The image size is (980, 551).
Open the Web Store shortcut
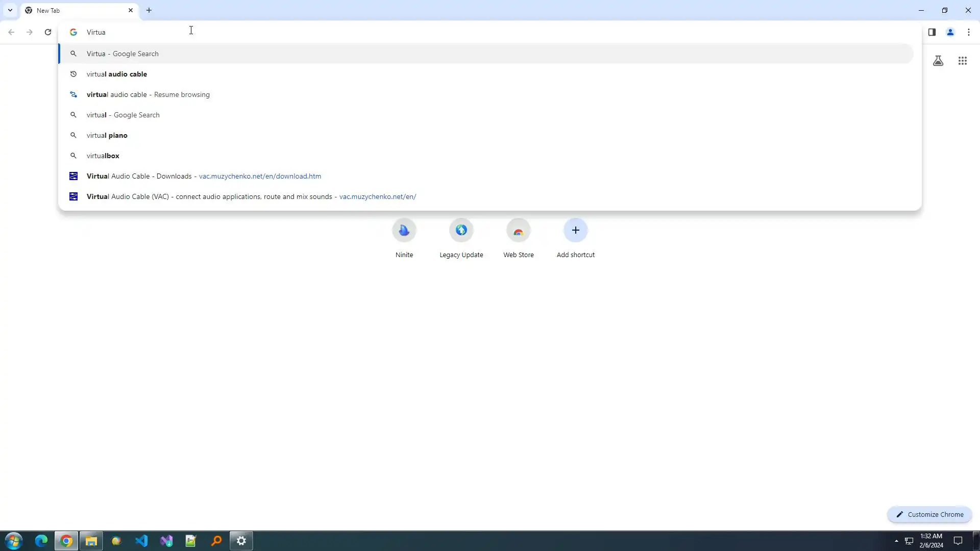[518, 231]
